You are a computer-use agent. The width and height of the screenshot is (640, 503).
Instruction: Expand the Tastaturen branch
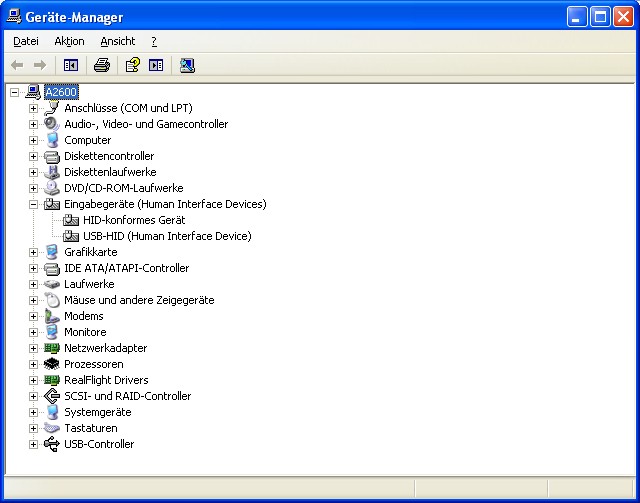coord(33,428)
